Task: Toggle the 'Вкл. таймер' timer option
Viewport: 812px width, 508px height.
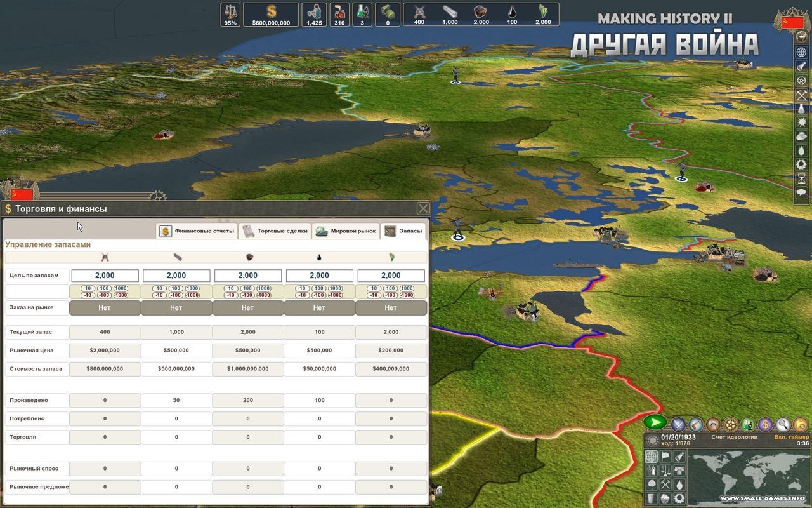Action: (x=792, y=437)
